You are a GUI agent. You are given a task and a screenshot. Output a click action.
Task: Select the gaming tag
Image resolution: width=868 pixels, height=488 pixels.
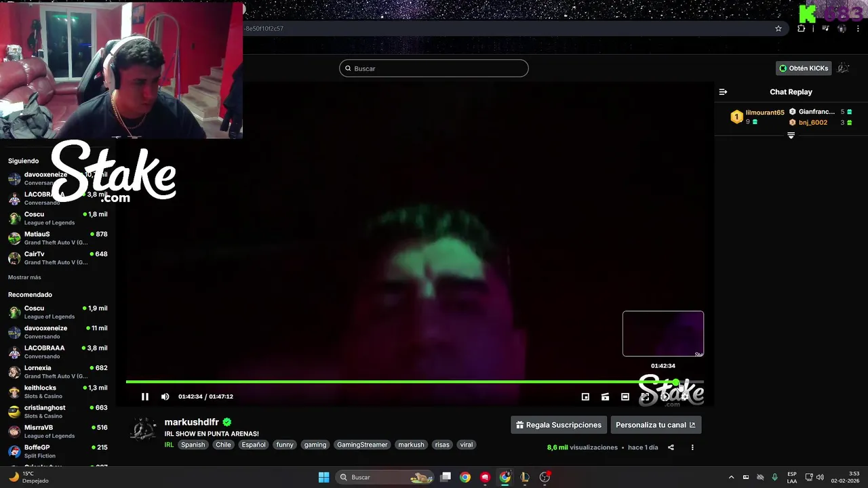(315, 445)
